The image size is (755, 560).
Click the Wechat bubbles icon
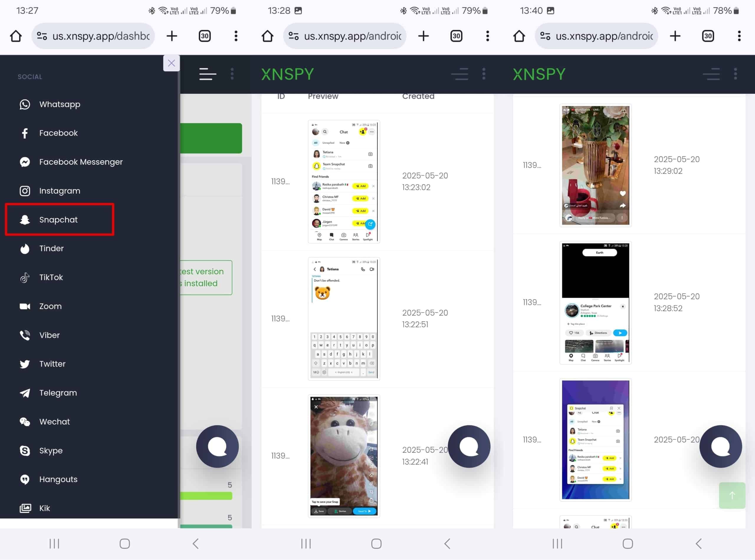(25, 422)
